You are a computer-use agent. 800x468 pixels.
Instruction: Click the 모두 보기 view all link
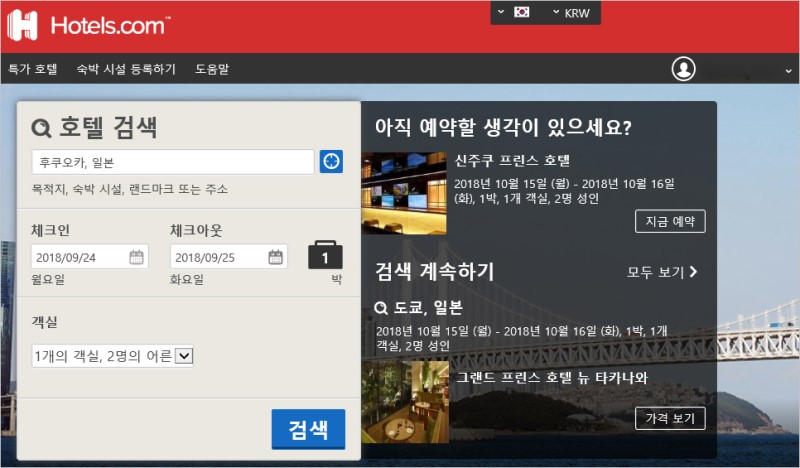662,272
